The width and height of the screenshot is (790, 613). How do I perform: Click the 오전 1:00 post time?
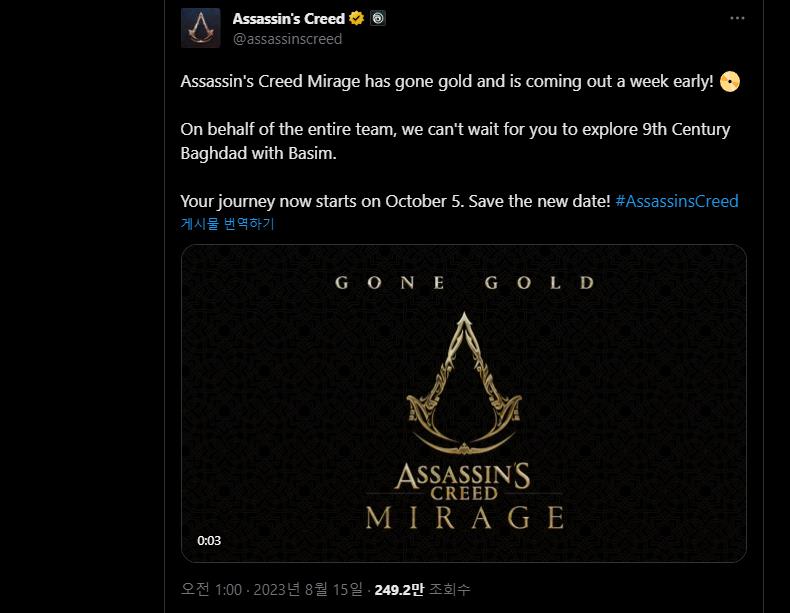coord(212,590)
